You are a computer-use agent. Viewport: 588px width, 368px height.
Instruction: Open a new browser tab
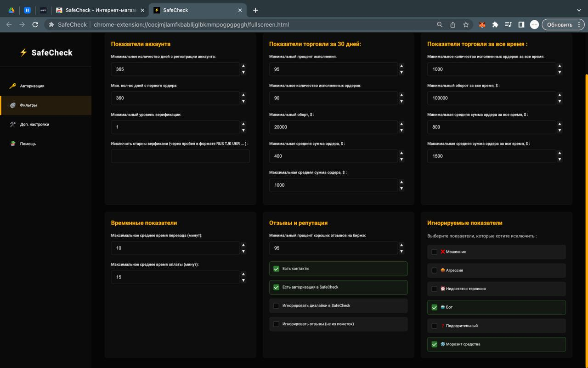[255, 10]
